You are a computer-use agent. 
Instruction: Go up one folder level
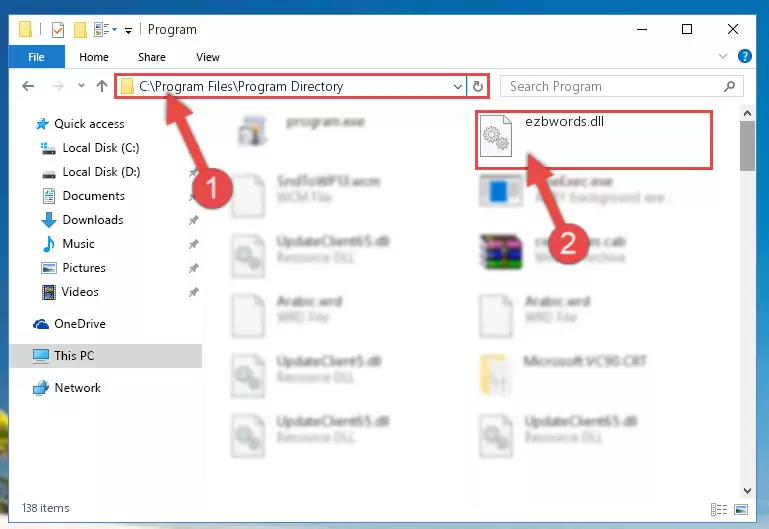click(102, 86)
